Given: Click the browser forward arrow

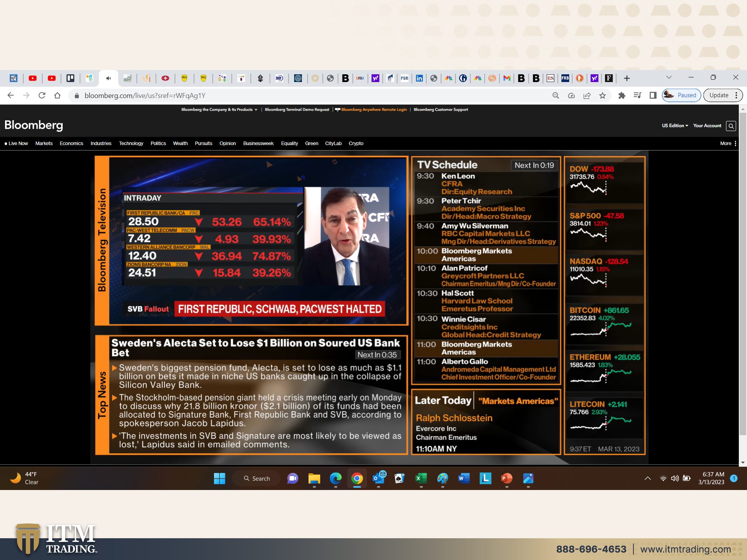Looking at the screenshot, I should 26,95.
